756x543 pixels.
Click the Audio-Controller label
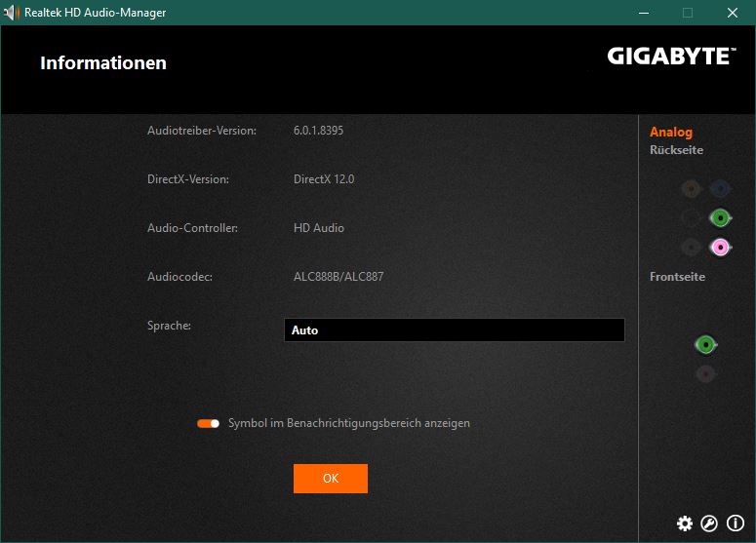click(x=192, y=228)
